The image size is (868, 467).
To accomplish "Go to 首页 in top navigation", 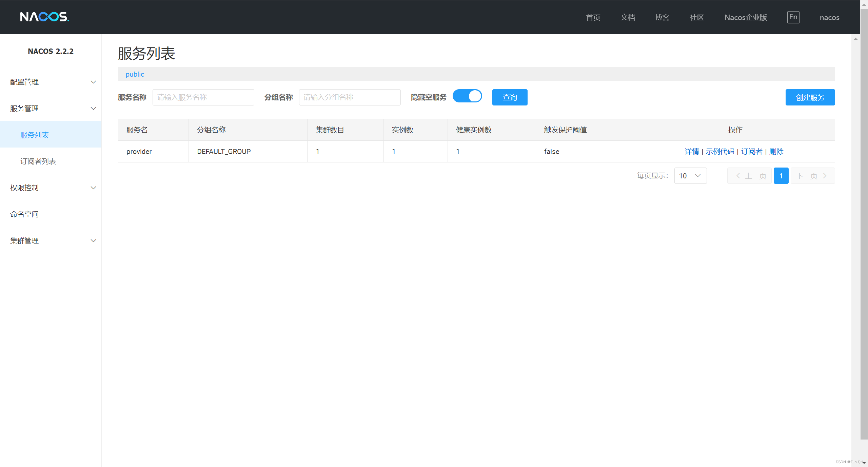I will (x=593, y=18).
